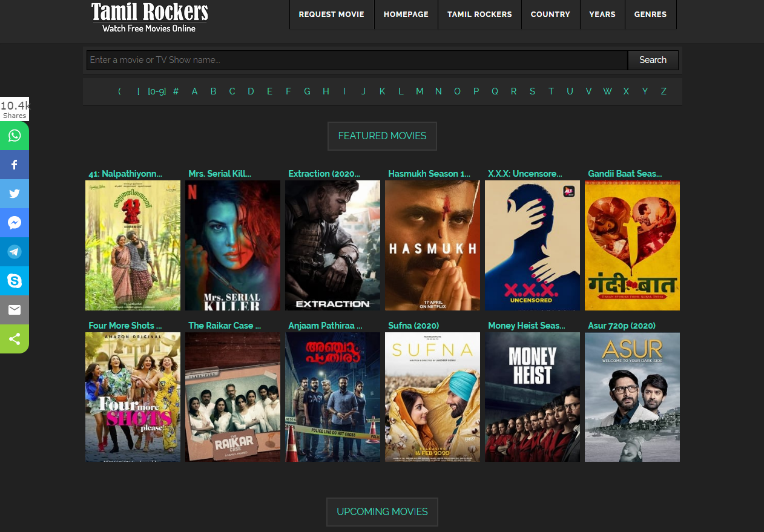Image resolution: width=764 pixels, height=532 pixels.
Task: Click the 10.4k Shares counter
Action: tap(15, 110)
